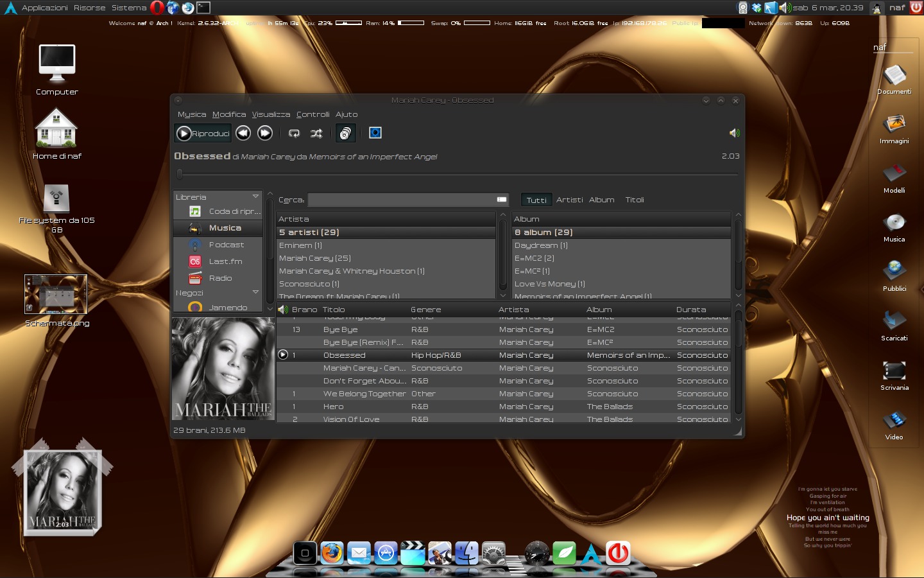Open the volume control speaker icon
This screenshot has width=924, height=578.
tap(734, 133)
